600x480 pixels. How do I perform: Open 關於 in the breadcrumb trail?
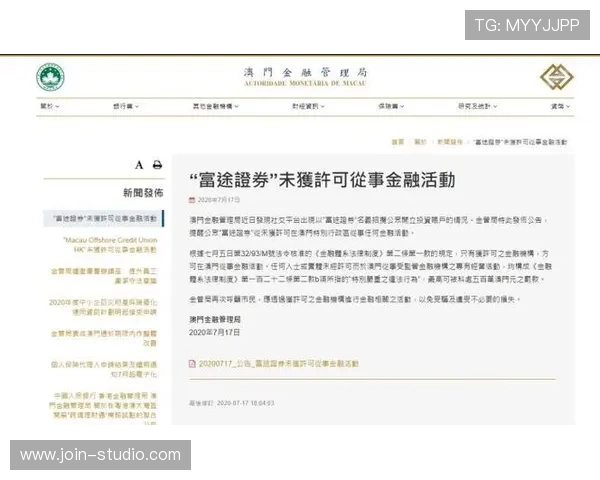click(x=420, y=142)
